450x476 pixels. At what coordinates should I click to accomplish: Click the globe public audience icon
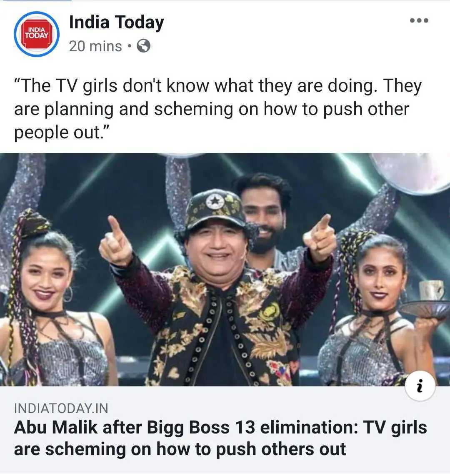(143, 46)
